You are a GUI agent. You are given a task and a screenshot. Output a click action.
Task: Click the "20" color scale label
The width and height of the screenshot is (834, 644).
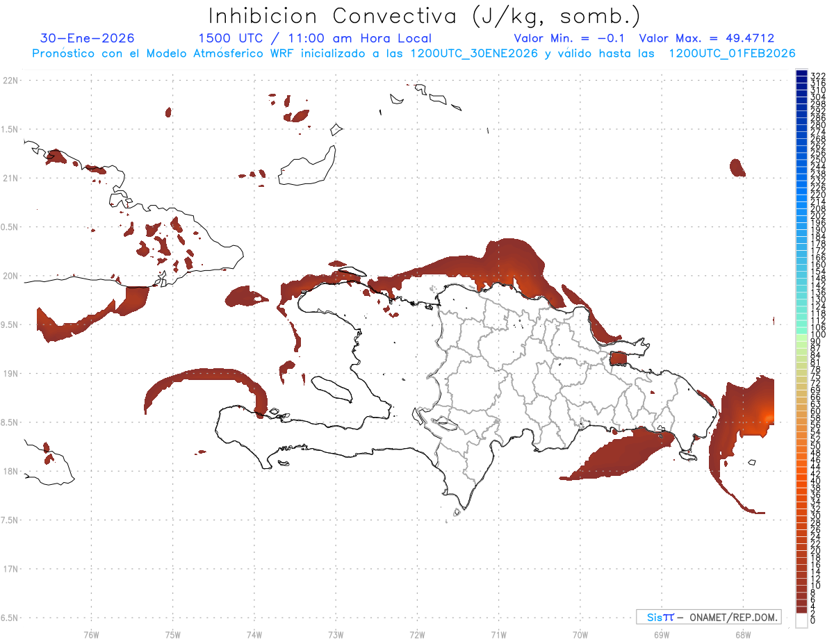[816, 551]
